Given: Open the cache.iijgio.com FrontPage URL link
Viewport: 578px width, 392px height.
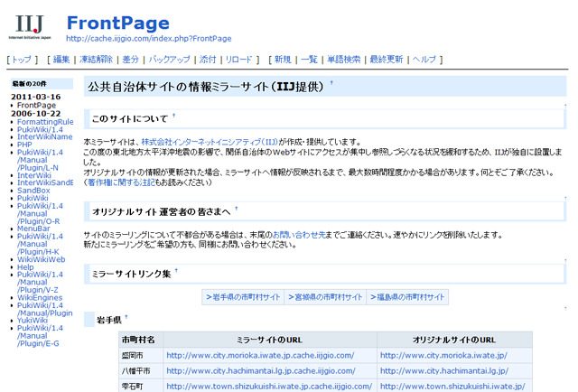Looking at the screenshot, I should 148,38.
